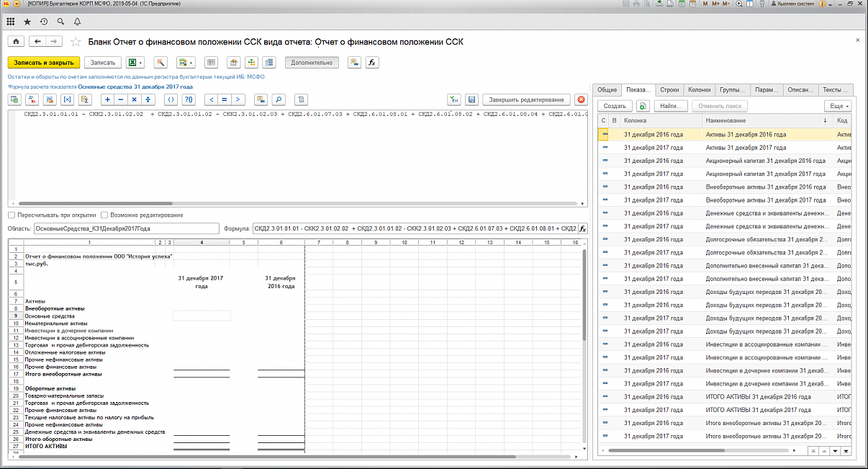
Task: Click the Записать button
Action: click(x=103, y=63)
